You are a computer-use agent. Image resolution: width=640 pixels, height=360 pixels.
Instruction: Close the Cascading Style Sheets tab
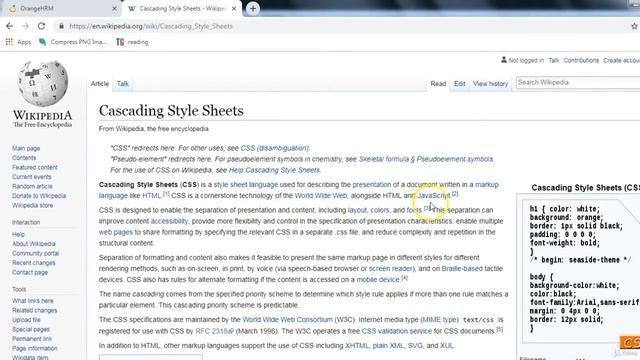[234, 9]
